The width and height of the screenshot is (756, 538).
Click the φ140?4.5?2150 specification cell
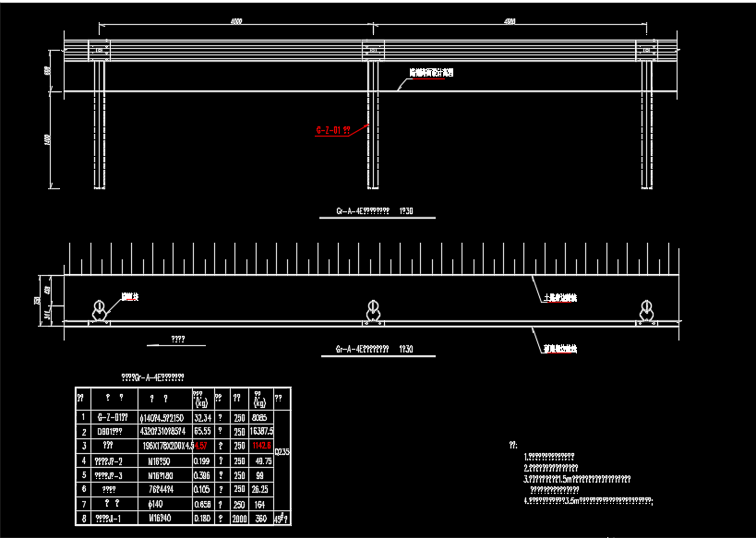click(x=162, y=417)
